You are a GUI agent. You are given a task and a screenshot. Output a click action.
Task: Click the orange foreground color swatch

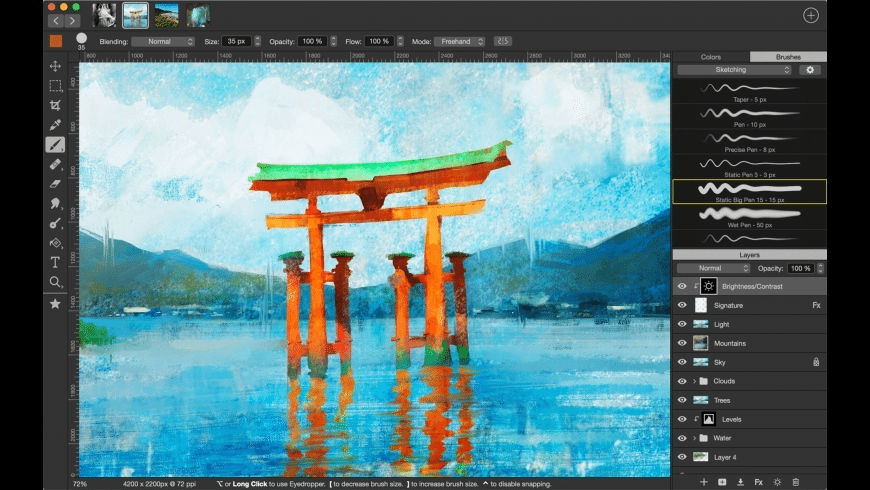coord(56,41)
